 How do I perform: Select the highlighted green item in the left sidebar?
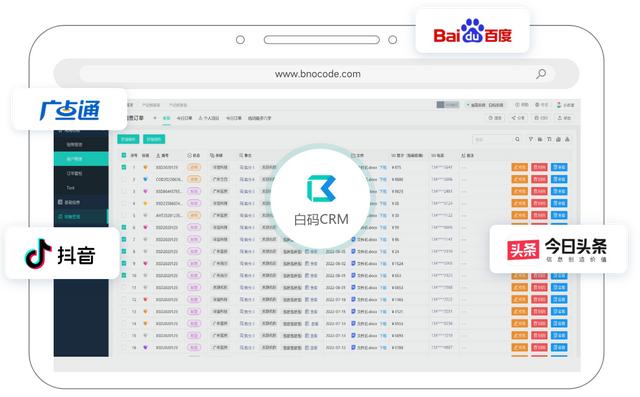(x=81, y=159)
